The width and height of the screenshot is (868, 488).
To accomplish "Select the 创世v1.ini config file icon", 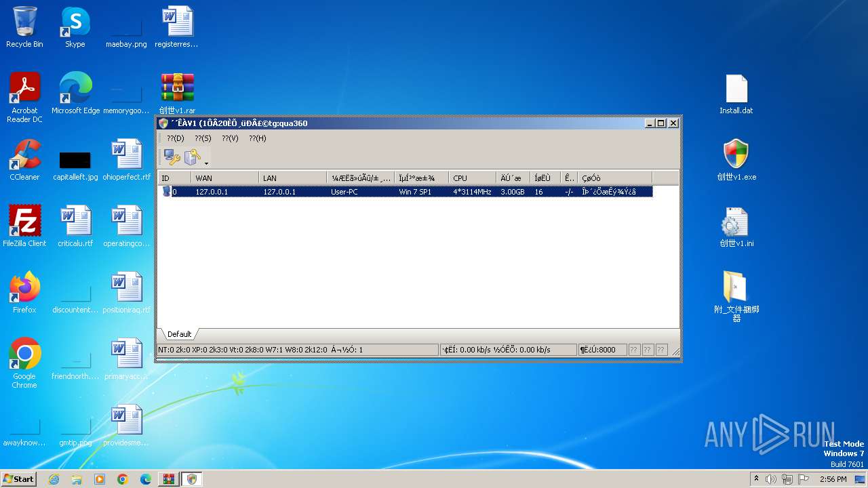I will tap(736, 226).
